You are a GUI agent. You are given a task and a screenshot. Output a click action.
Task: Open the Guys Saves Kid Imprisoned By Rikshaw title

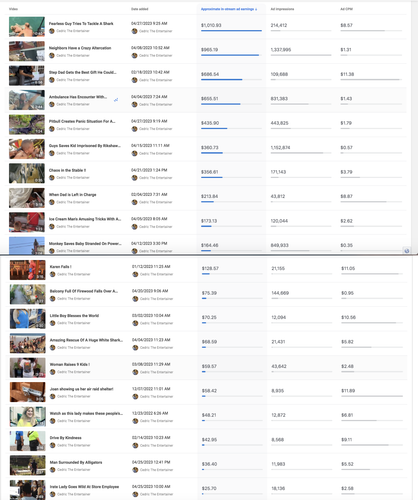pyautogui.click(x=85, y=146)
